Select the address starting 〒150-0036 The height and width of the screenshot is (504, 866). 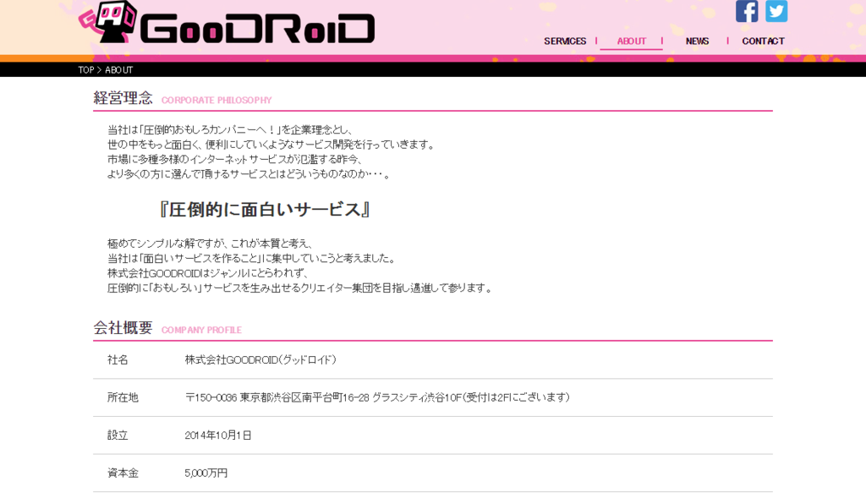click(377, 397)
